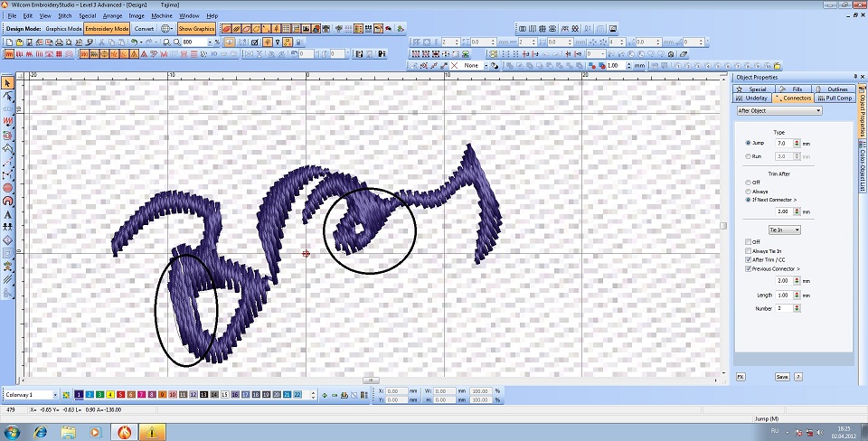Pick color swatch number 5 in palette
The height and width of the screenshot is (441, 868).
click(120, 395)
